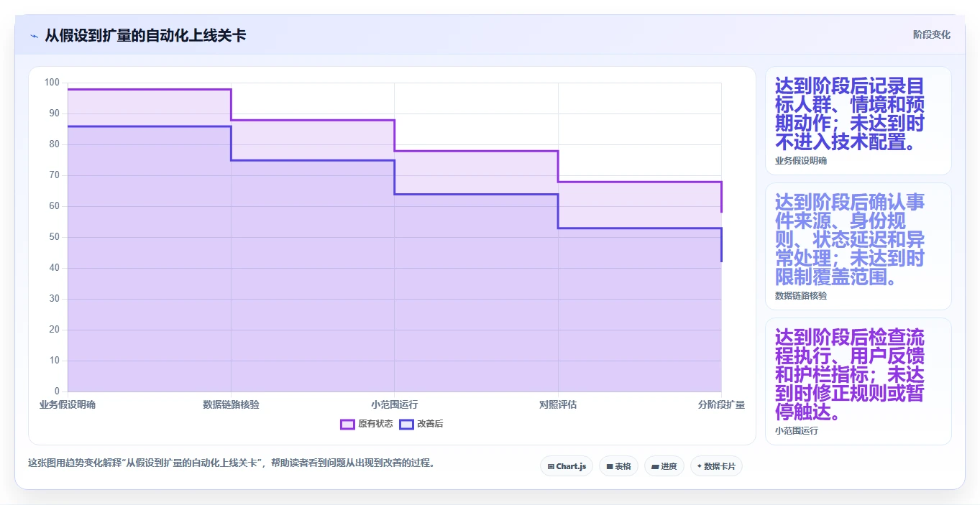The width and height of the screenshot is (980, 505).
Task: Click the table icon inside 表格 button
Action: point(610,466)
